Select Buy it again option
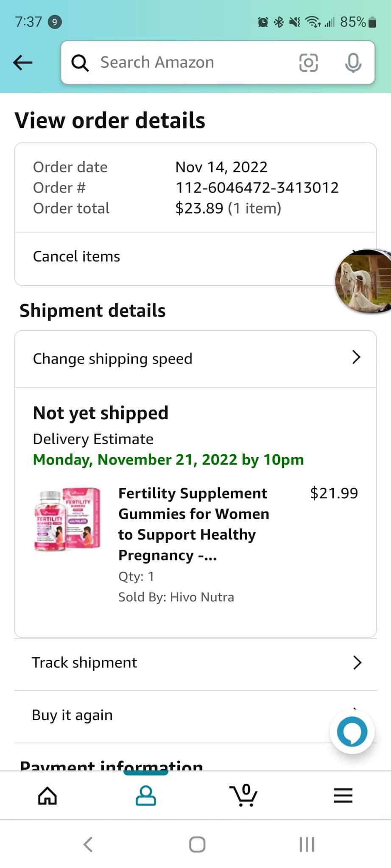Viewport: 391px width, 868px height. tap(73, 715)
